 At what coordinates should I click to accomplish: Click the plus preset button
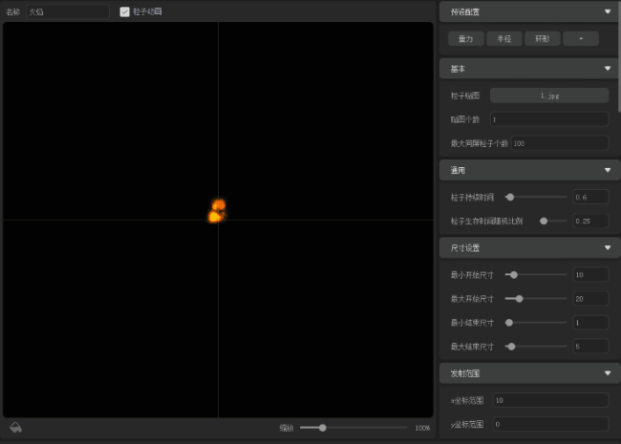click(x=580, y=39)
